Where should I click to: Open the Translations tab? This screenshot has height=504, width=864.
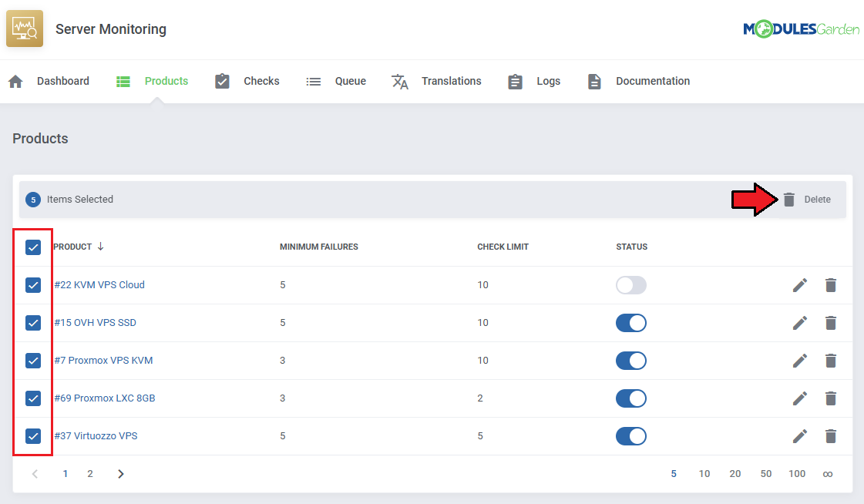pyautogui.click(x=452, y=82)
